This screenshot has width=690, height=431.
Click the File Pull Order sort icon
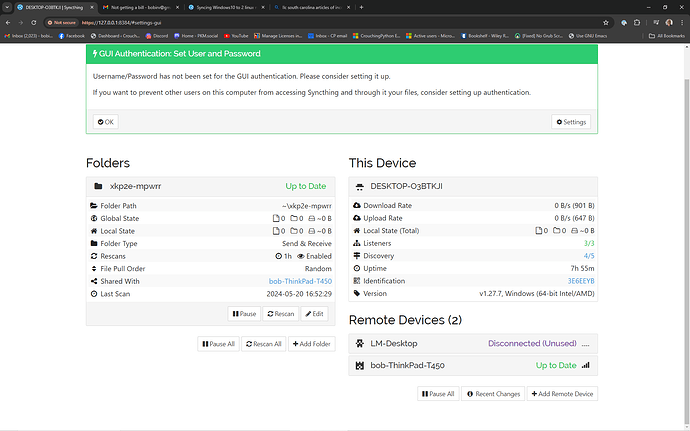[x=94, y=269]
